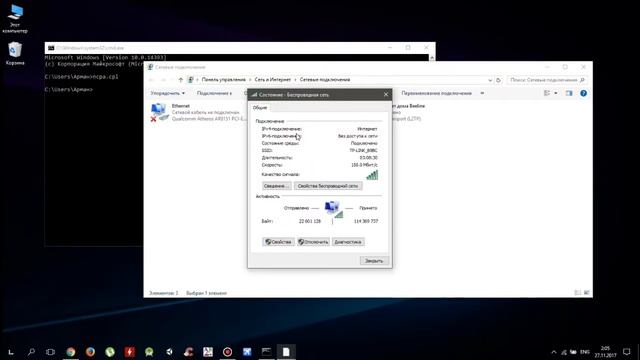Open the view options dropdown arrow

tap(556, 93)
